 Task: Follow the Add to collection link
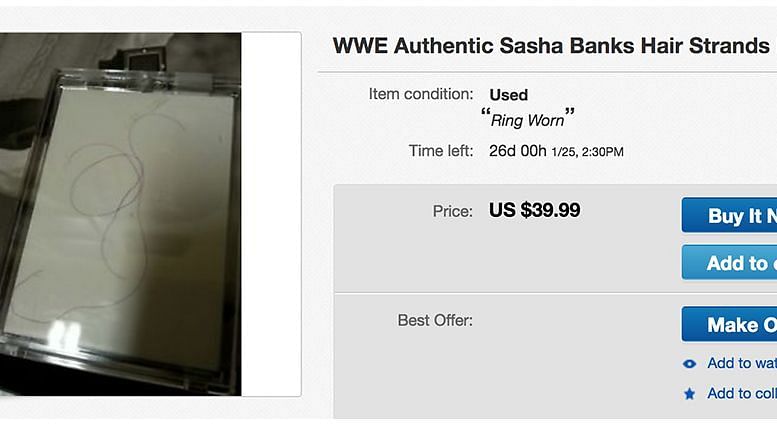[741, 394]
